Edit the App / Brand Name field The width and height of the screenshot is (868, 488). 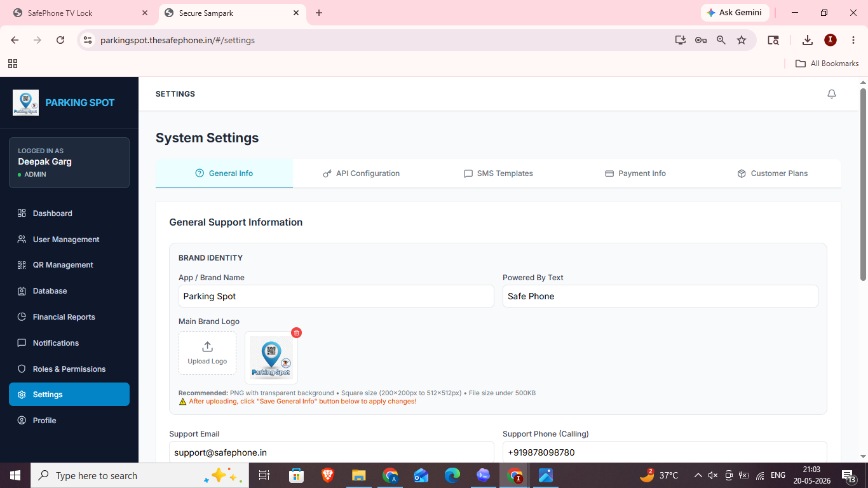(336, 296)
